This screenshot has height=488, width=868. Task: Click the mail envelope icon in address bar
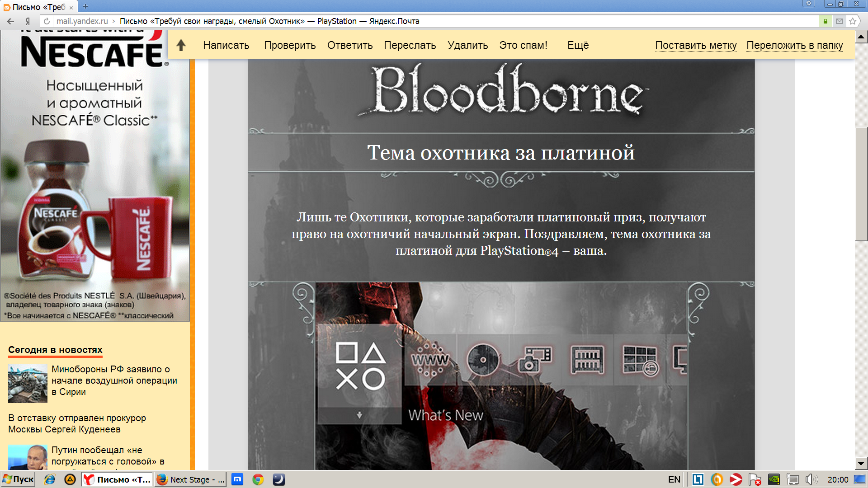coord(839,21)
